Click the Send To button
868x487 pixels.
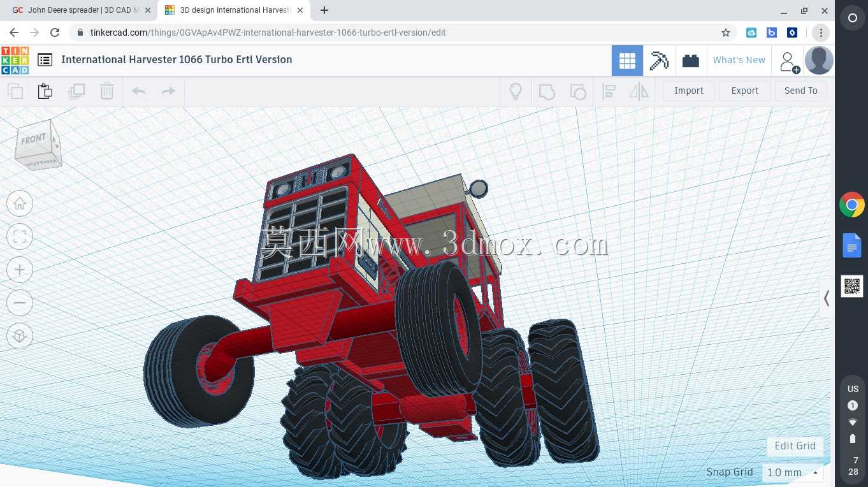click(x=801, y=91)
